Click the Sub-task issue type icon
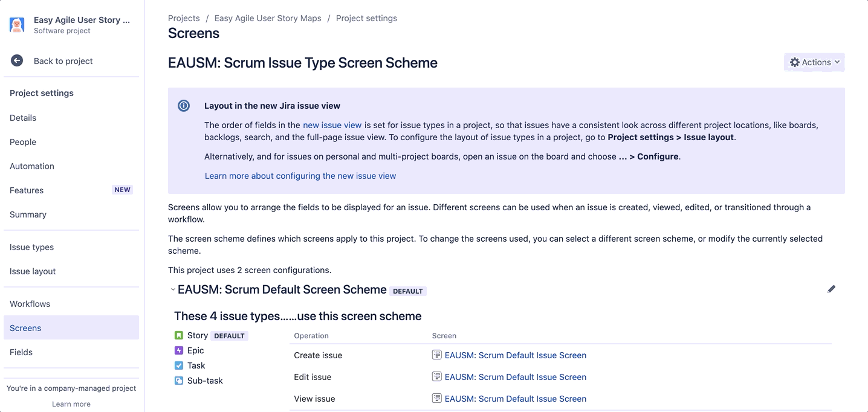The image size is (868, 412). coord(179,381)
